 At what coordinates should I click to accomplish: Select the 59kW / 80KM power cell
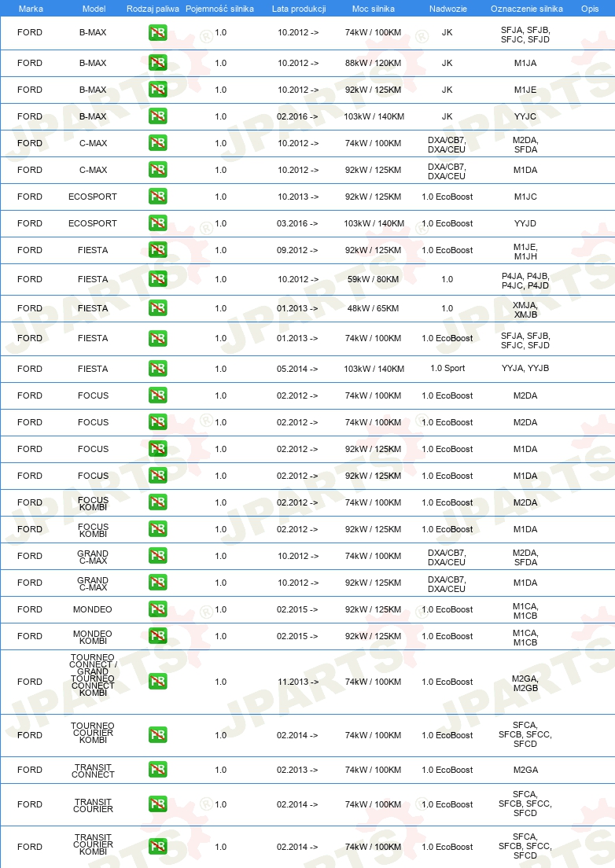[x=373, y=279]
